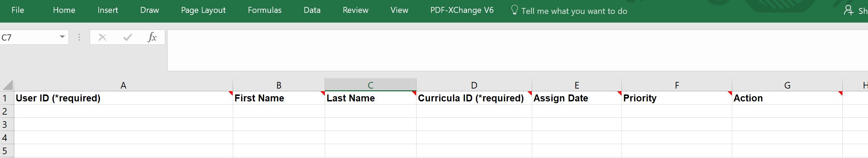Open the PDF-XChange V6 tab

[x=462, y=10]
